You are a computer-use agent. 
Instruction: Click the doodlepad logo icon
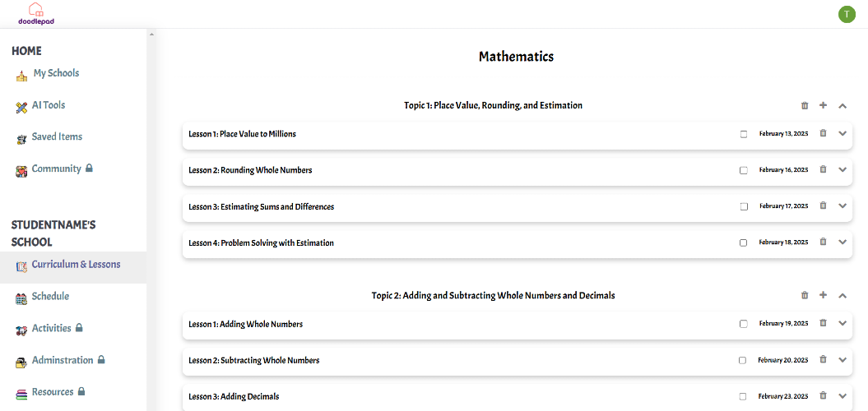[36, 14]
